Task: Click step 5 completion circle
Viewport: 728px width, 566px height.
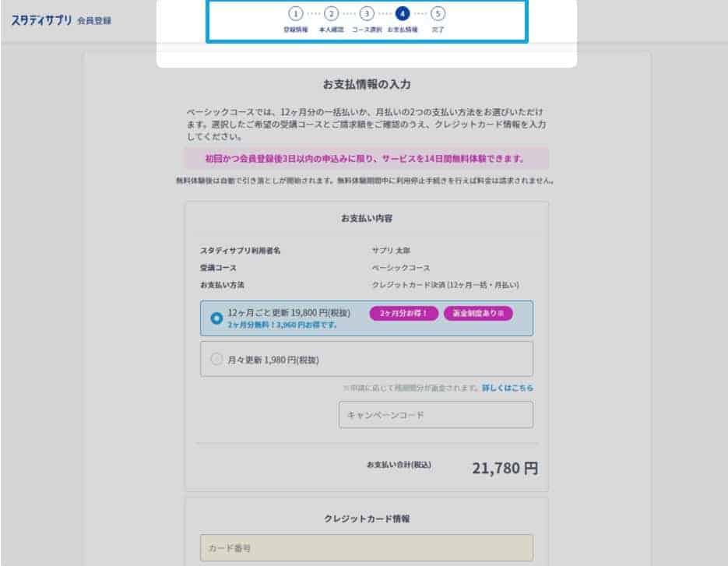Action: (438, 13)
